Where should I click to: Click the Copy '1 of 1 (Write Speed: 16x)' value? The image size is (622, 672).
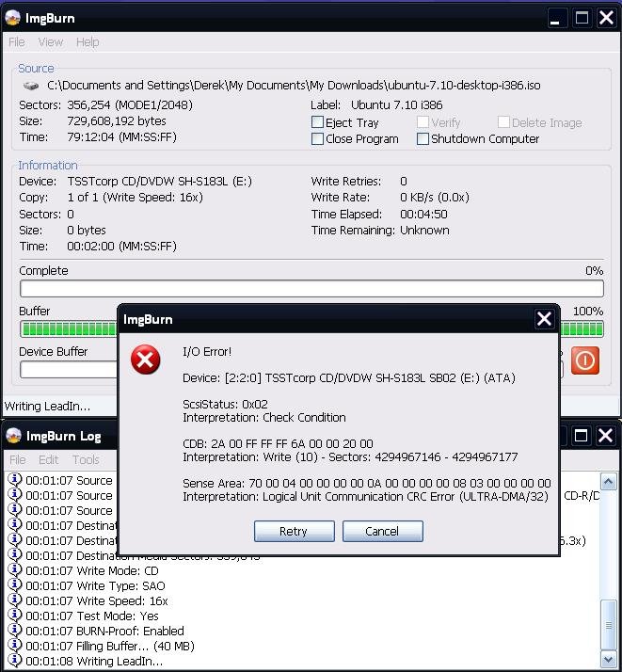click(x=135, y=197)
